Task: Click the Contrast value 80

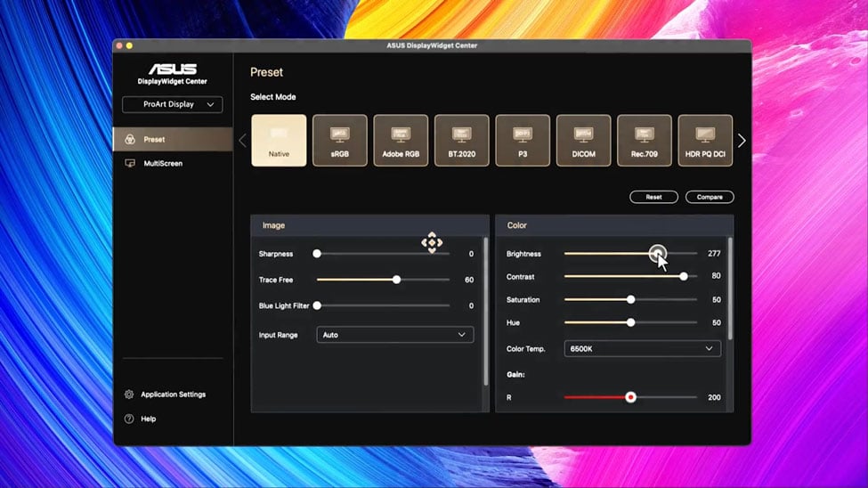Action: 717,276
